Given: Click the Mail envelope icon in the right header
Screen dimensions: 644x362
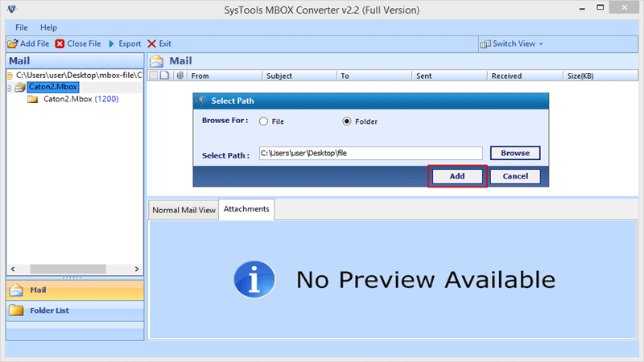Looking at the screenshot, I should tap(156, 61).
